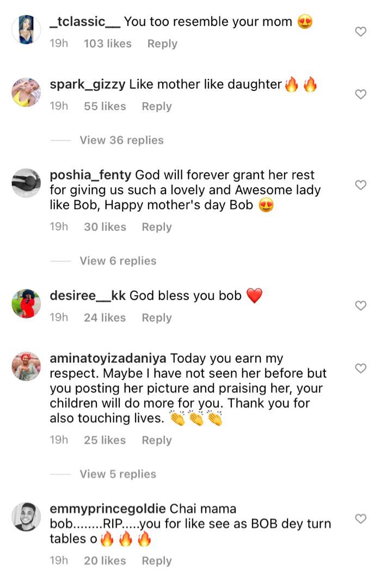Image resolution: width=387 pixels, height=588 pixels.
Task: View poshia_fenty's profile avatar
Action: pyautogui.click(x=26, y=182)
